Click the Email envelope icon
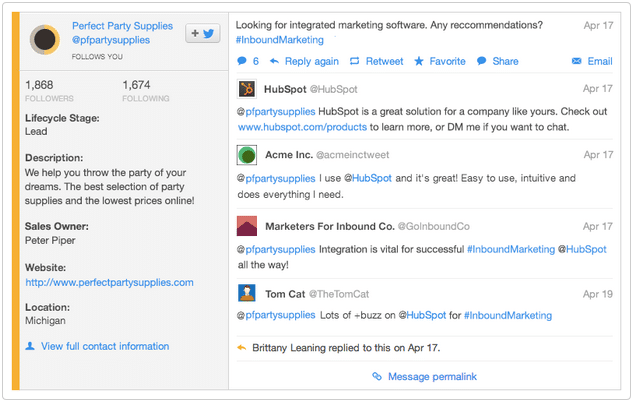Image resolution: width=632 pixels, height=401 pixels. (577, 61)
